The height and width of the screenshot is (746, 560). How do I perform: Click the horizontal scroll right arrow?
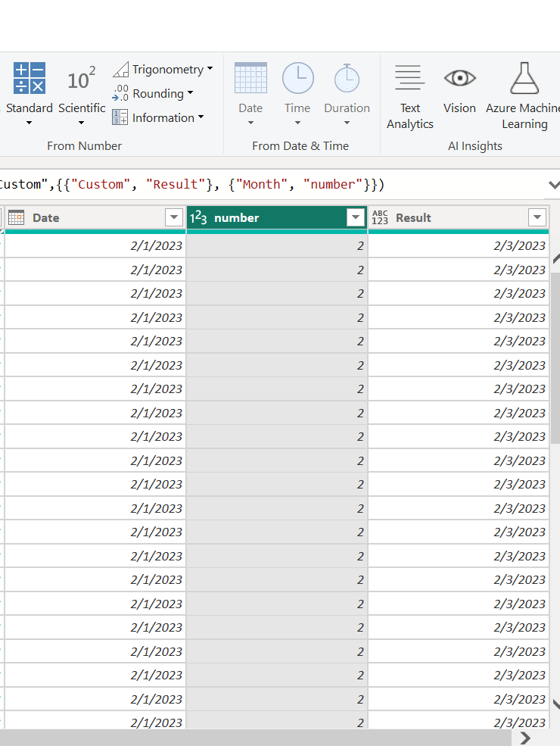(525, 738)
